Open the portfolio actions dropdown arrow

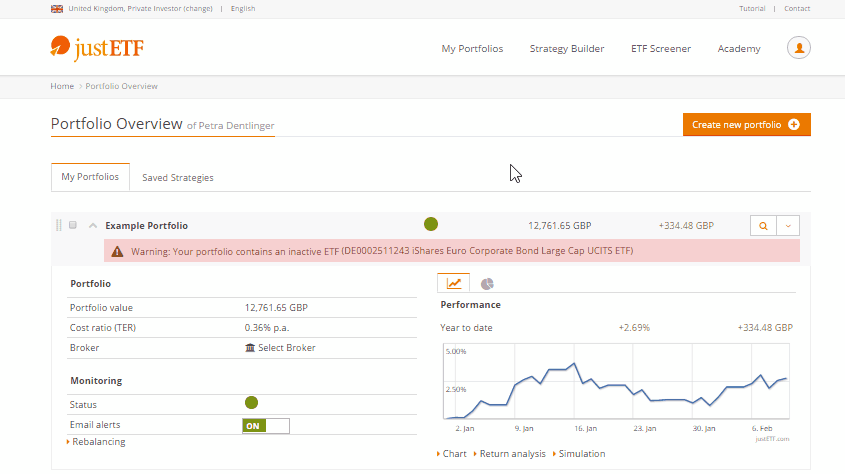[788, 226]
